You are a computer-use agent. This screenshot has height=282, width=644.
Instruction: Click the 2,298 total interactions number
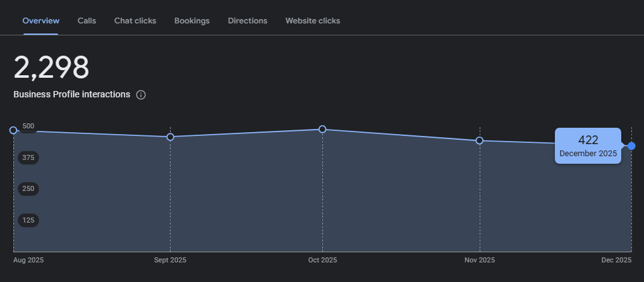[x=51, y=68]
